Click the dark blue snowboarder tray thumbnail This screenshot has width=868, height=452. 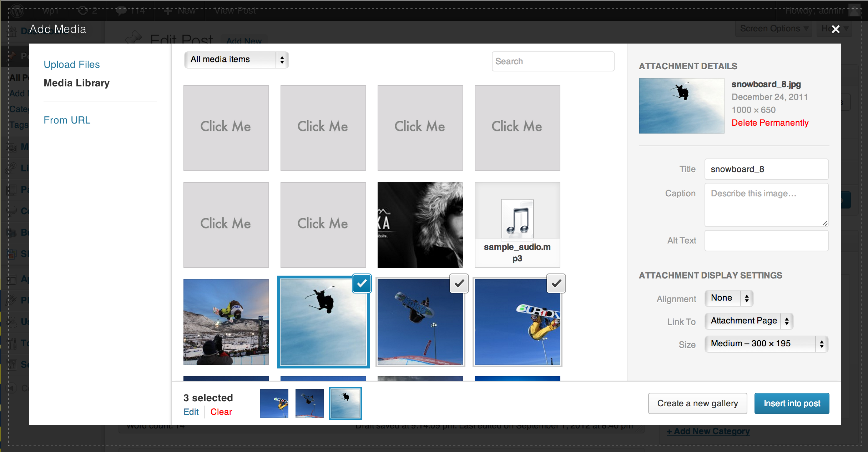pos(310,403)
